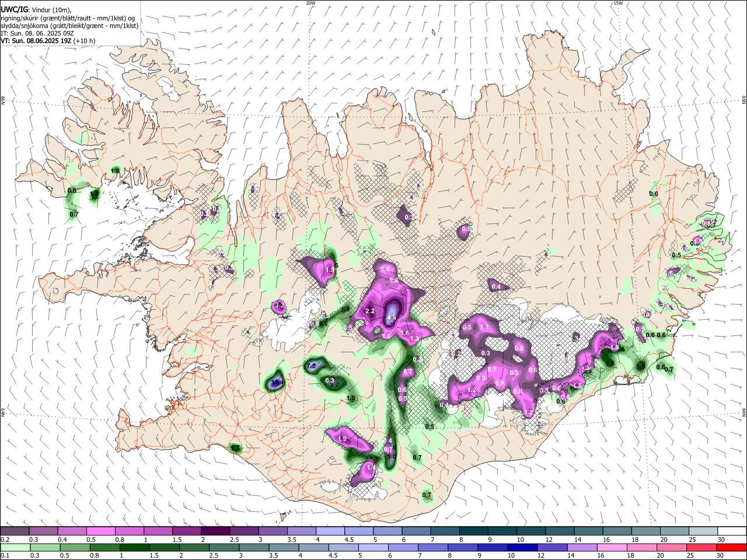Click the 1.1 value over the glacier
The height and width of the screenshot is (560, 747).
click(x=484, y=327)
